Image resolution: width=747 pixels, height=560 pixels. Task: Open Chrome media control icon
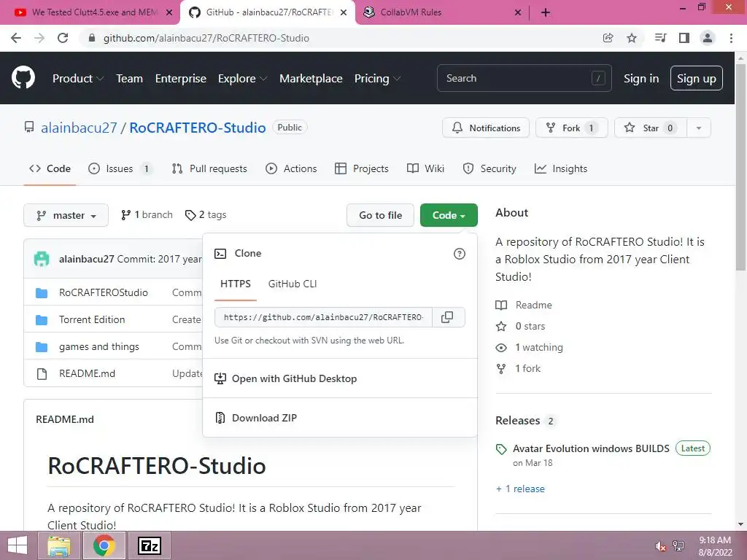[x=660, y=38]
